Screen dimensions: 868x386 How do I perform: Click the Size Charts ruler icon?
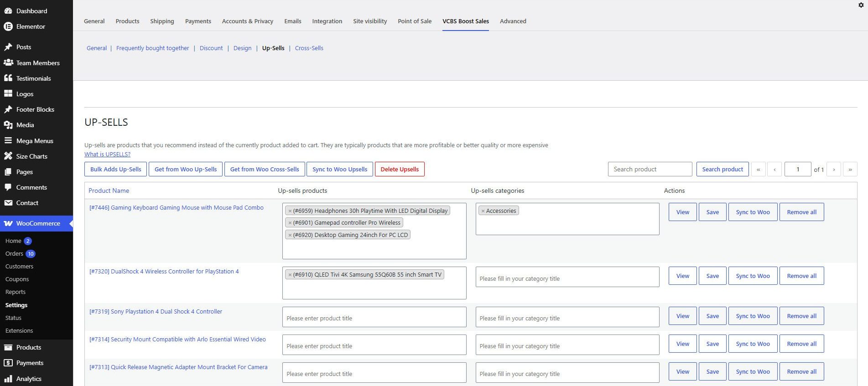coord(8,156)
